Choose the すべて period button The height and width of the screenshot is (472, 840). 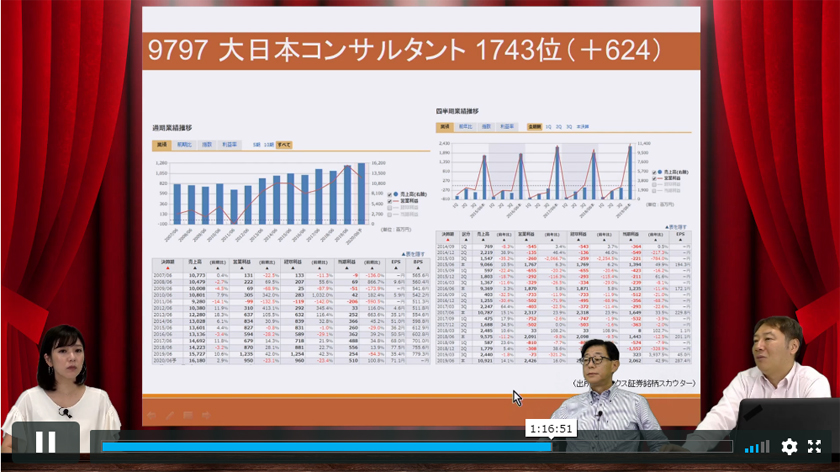(284, 145)
